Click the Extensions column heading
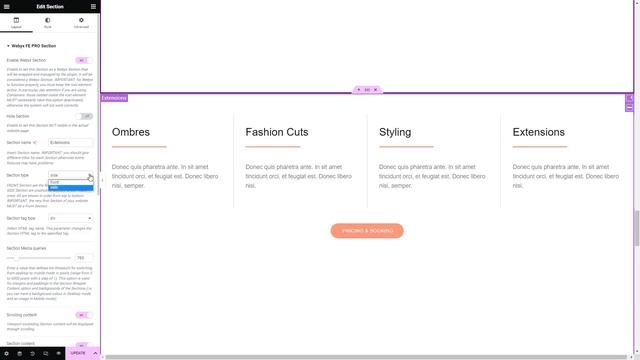640x360 pixels. [539, 132]
